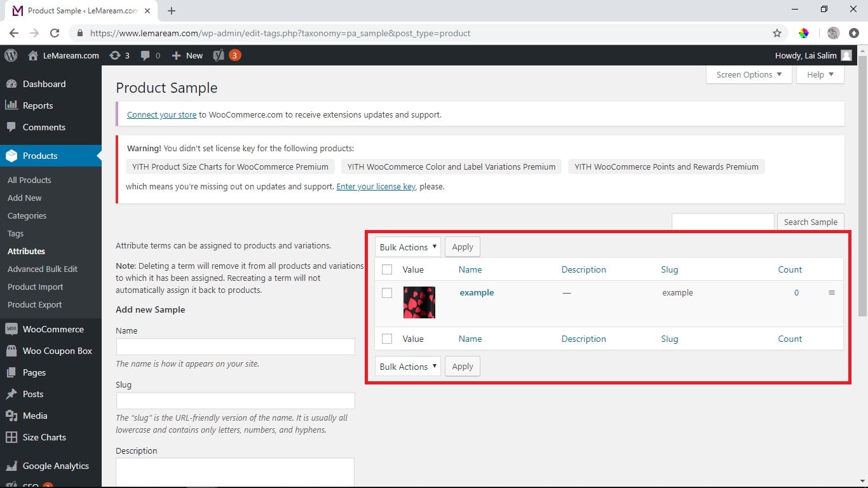868x488 pixels.
Task: Click the Search Sample button
Action: [810, 222]
